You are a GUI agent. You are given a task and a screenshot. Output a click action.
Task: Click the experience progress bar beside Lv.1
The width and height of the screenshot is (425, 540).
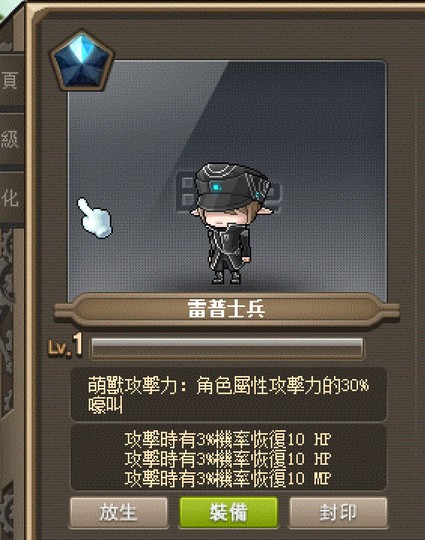point(227,349)
